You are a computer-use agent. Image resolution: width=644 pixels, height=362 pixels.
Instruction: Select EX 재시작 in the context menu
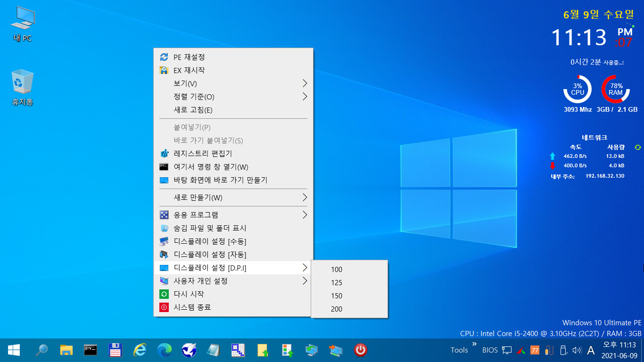coord(233,70)
